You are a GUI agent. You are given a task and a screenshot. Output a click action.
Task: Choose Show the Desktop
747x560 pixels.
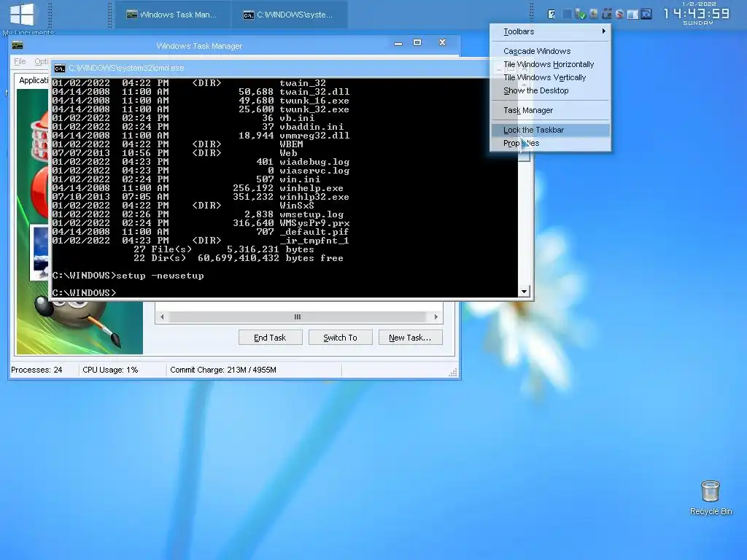pyautogui.click(x=550, y=90)
